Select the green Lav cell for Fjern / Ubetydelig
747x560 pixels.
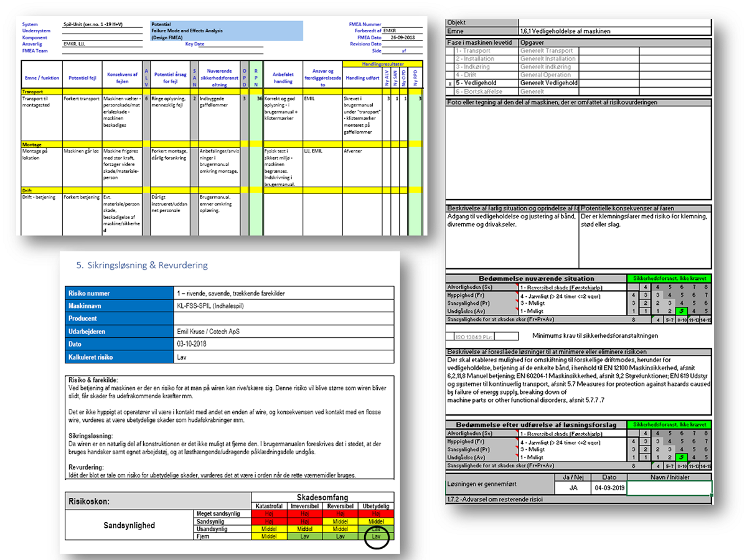pyautogui.click(x=375, y=535)
